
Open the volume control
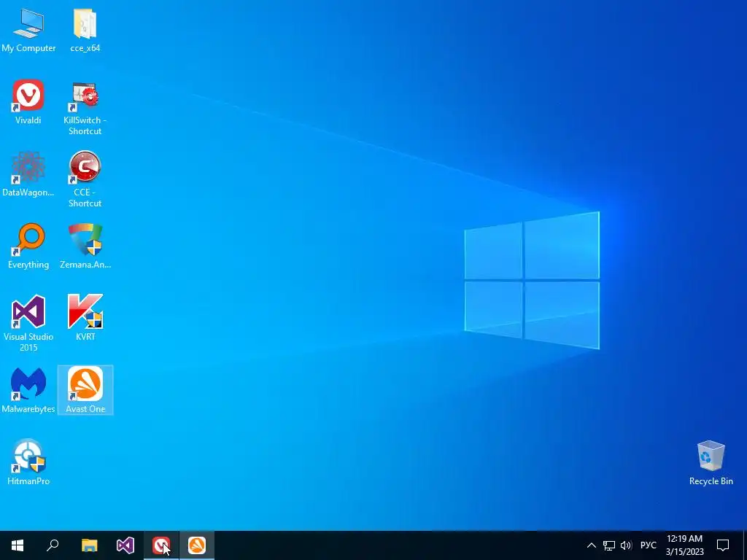coord(626,545)
